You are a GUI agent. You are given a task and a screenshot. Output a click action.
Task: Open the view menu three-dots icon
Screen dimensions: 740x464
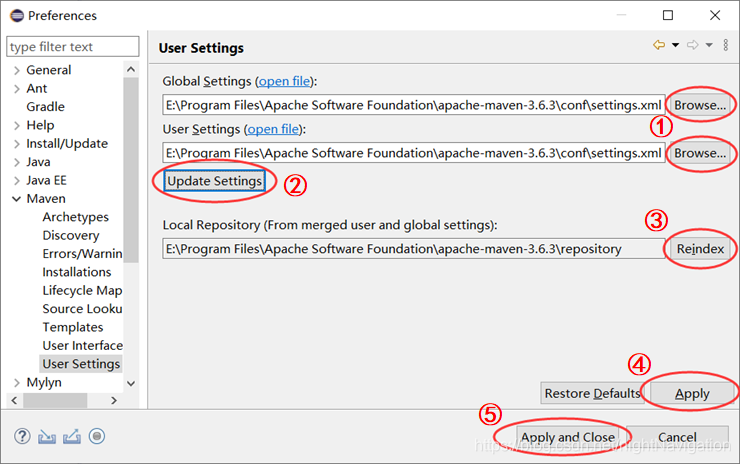tap(726, 45)
